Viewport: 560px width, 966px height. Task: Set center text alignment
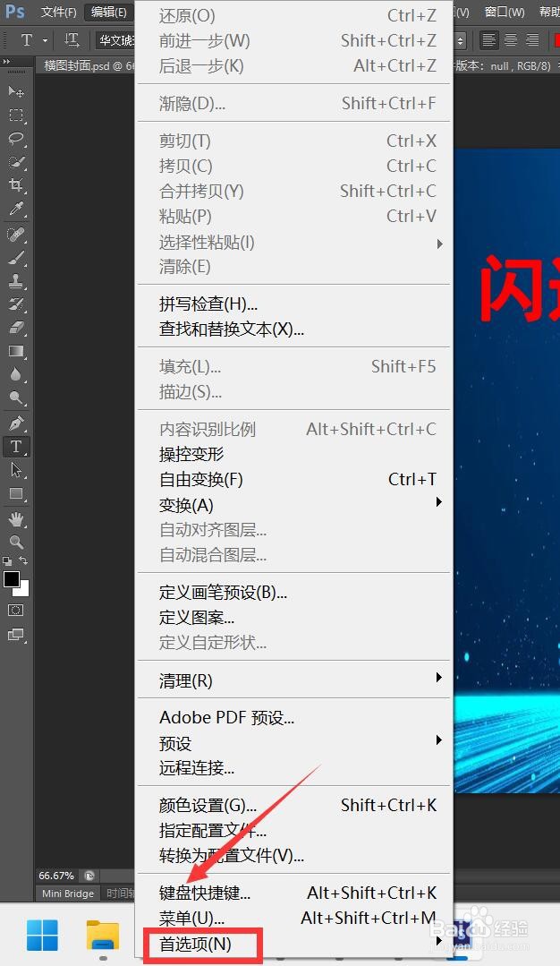(511, 40)
